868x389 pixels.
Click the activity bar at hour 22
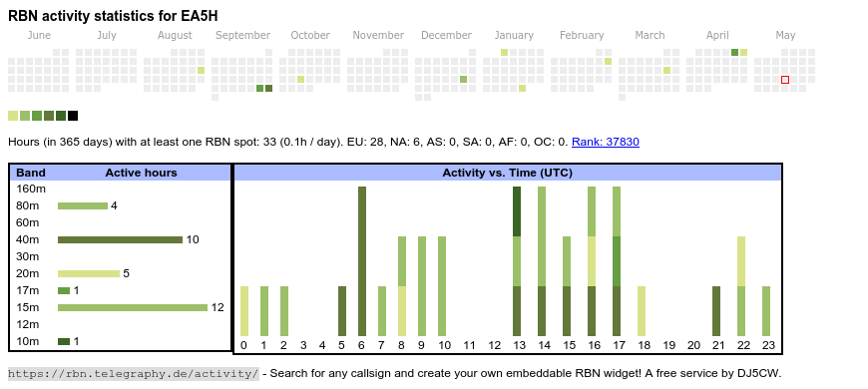[x=741, y=286]
